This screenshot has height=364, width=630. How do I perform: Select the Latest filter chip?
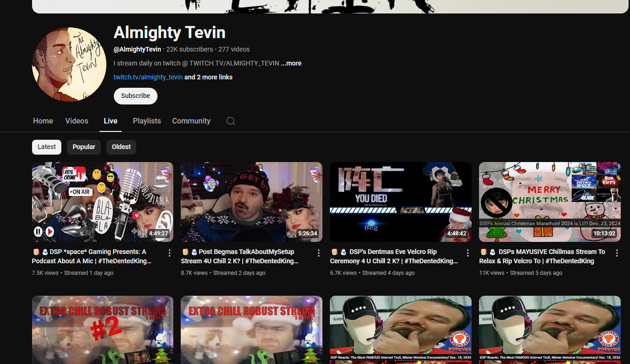46,147
